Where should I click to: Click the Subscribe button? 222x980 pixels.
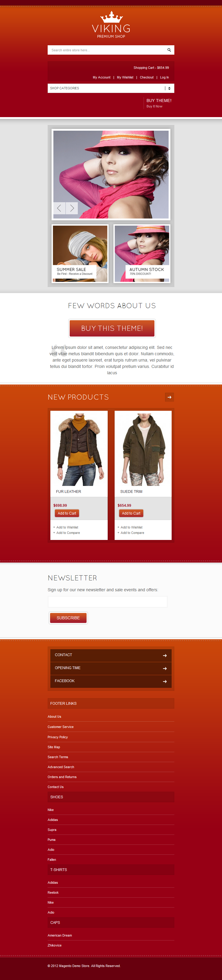pyautogui.click(x=68, y=618)
